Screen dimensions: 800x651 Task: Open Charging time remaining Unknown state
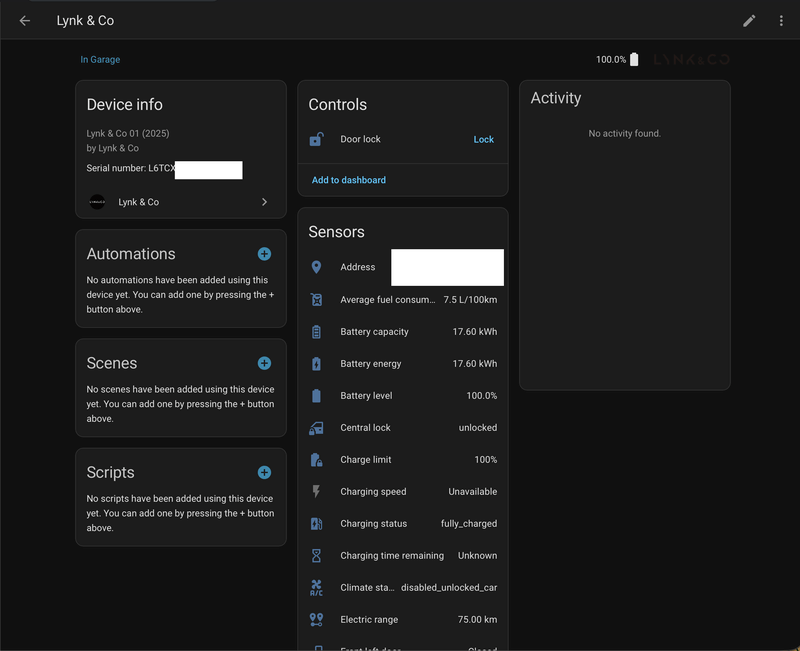(x=477, y=556)
